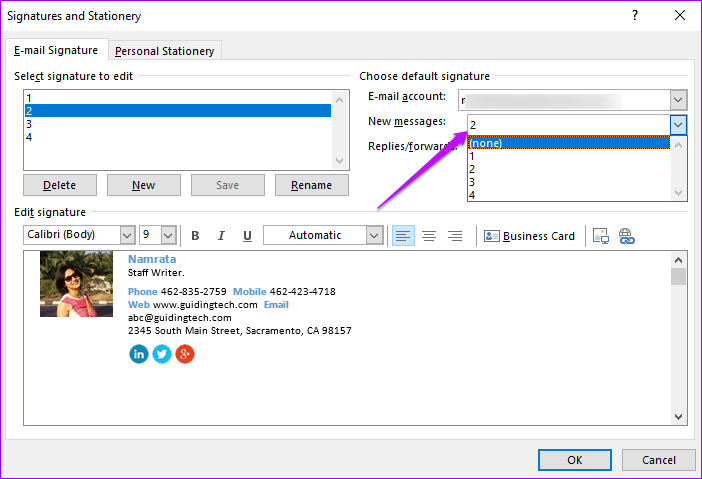Open the font size dropdown showing 9
This screenshot has height=479, width=702.
tap(168, 235)
